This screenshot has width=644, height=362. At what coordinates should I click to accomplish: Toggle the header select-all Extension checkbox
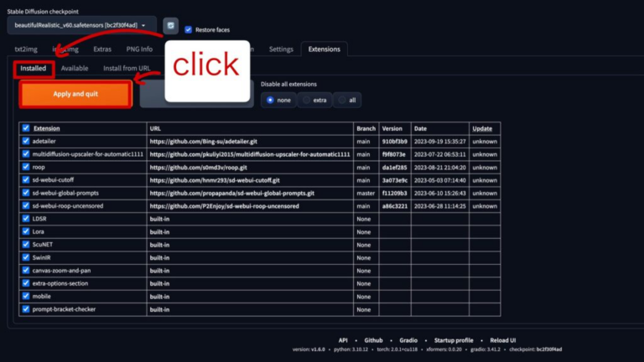(x=25, y=128)
